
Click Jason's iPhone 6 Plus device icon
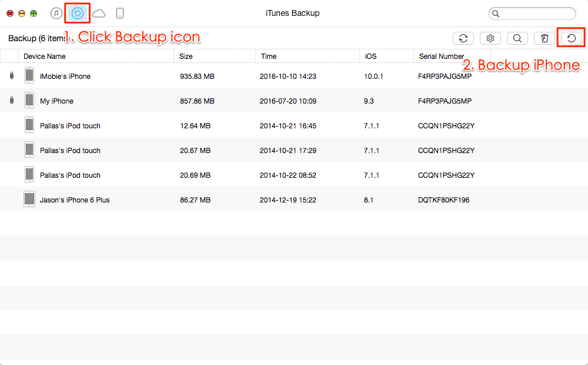pos(29,200)
